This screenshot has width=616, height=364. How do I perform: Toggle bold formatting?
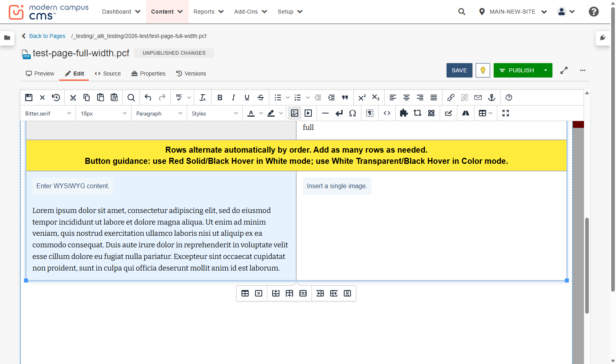pos(220,97)
